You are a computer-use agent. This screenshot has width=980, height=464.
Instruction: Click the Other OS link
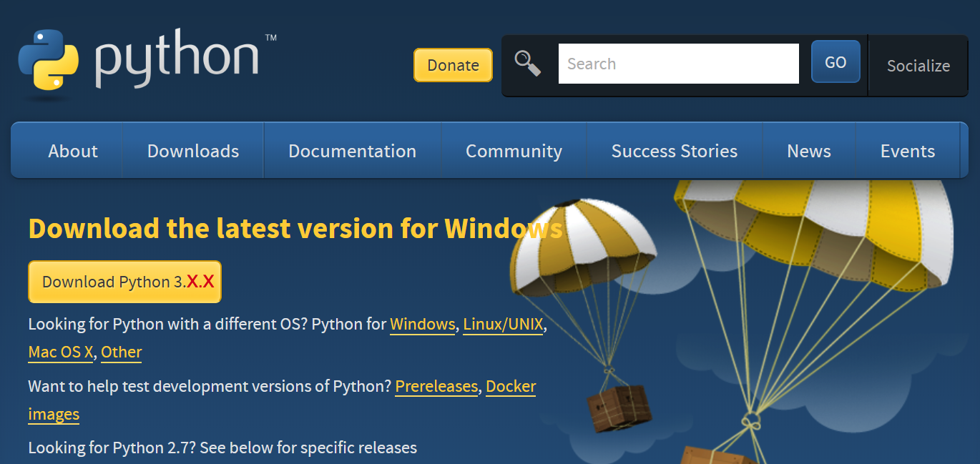coord(122,352)
